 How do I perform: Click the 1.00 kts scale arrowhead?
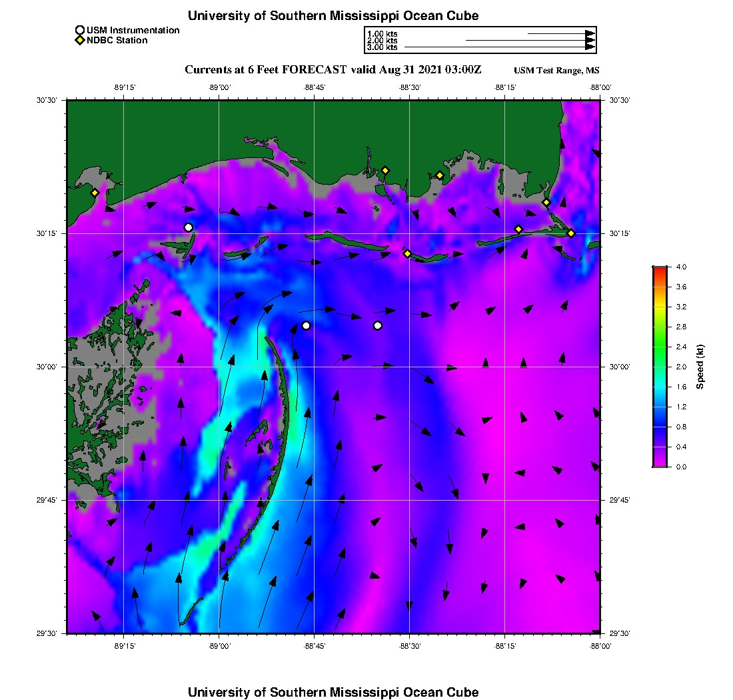point(590,34)
